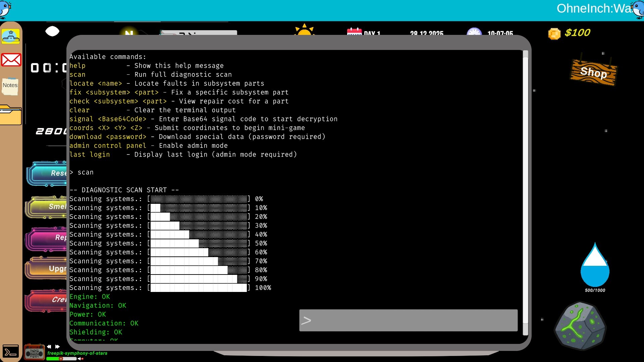The width and height of the screenshot is (644, 362).
Task: Click the terminal command input field
Action: coord(408,320)
